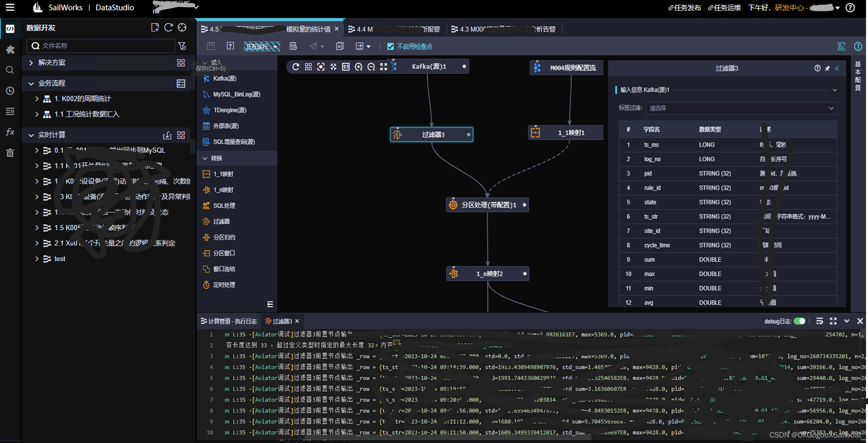Select the 过滤器3 log tab
Viewport: 868px width, 443px height.
(x=279, y=321)
